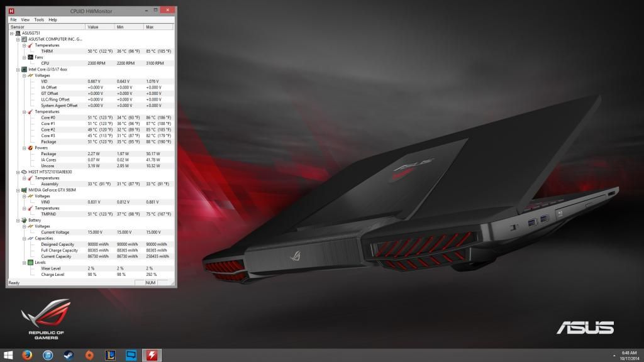Click the NVIDIA graphics card icon

tap(25, 190)
